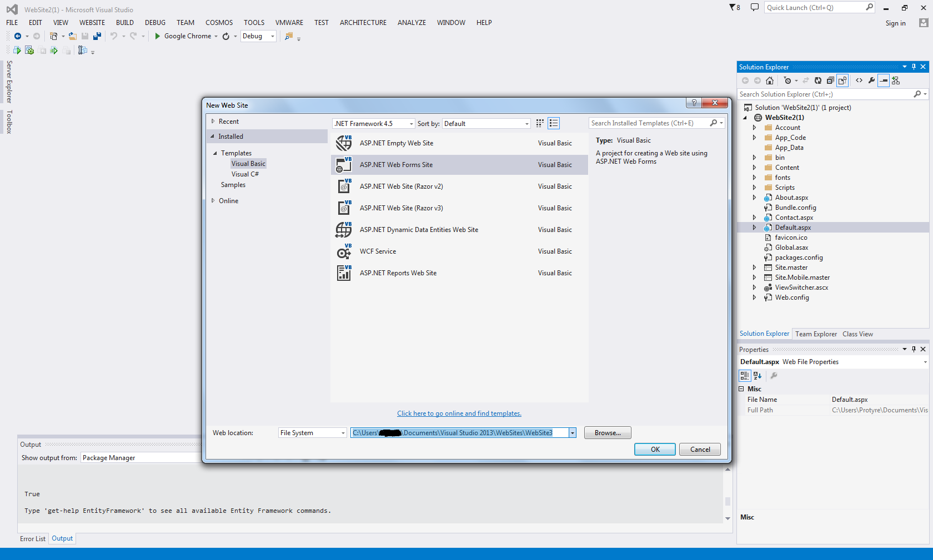This screenshot has width=933, height=560.
Task: Click the Home icon in Solution Explorer toolbar
Action: click(x=770, y=80)
